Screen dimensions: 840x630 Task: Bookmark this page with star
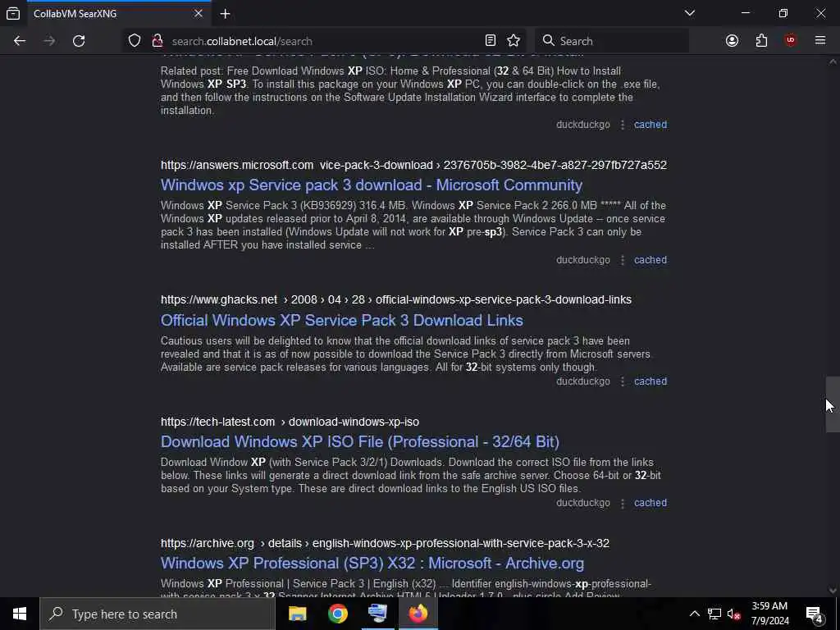pyautogui.click(x=514, y=41)
